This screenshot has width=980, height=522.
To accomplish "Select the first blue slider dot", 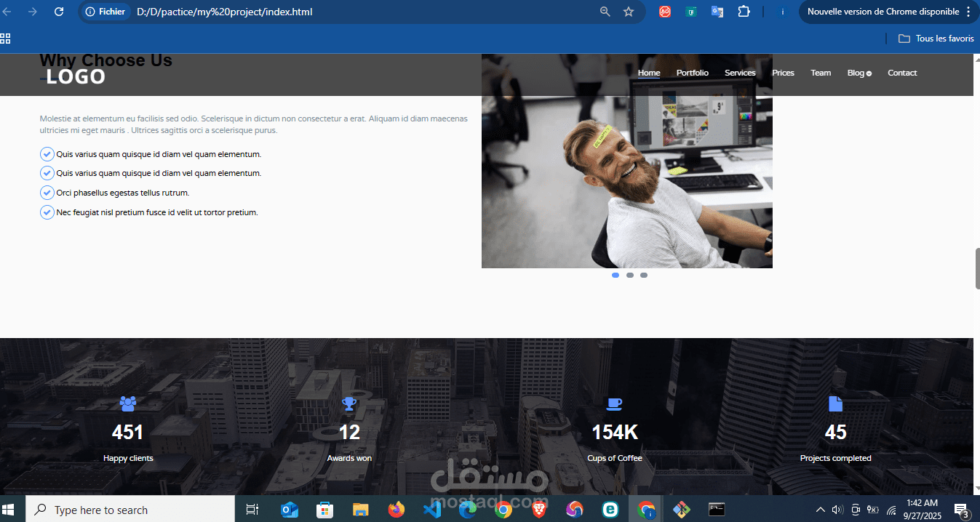I will pyautogui.click(x=616, y=275).
